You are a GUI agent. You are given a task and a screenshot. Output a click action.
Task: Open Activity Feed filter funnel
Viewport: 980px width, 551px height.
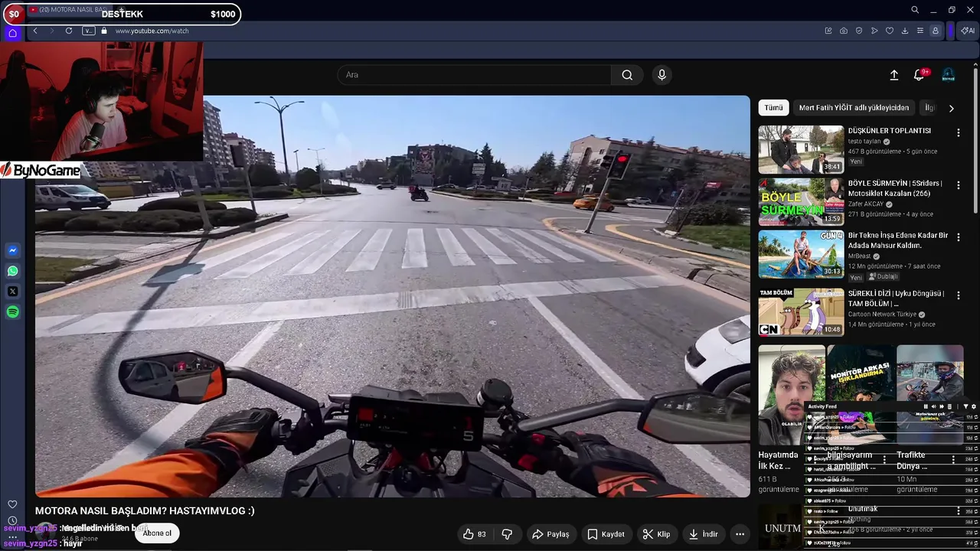[965, 407]
